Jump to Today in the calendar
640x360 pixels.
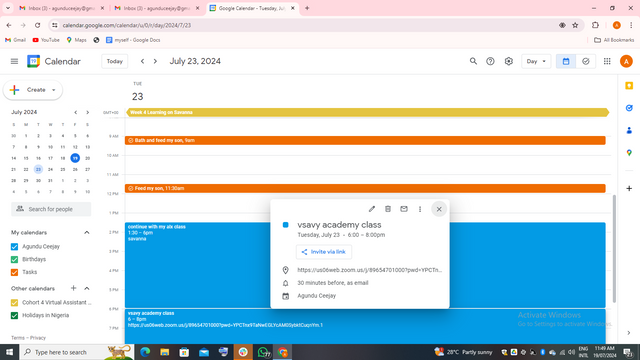point(115,61)
